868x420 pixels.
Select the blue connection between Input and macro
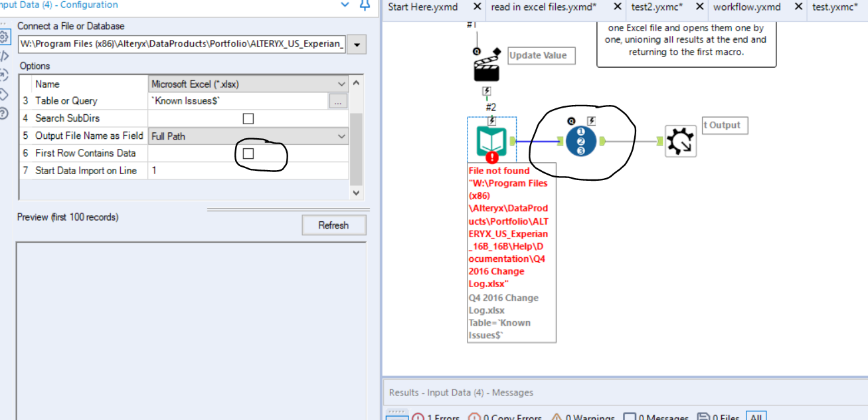[x=537, y=141]
